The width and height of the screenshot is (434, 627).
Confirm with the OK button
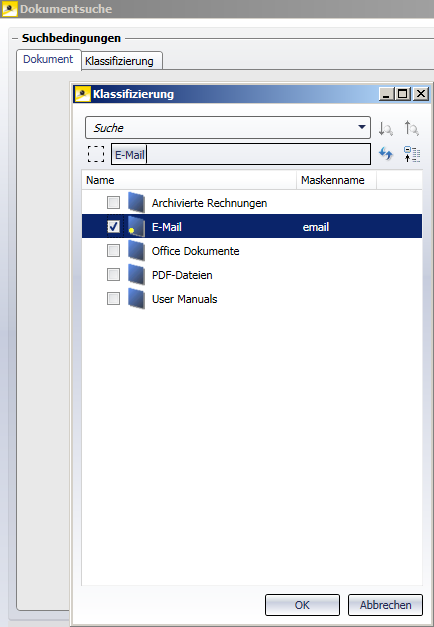(x=302, y=605)
